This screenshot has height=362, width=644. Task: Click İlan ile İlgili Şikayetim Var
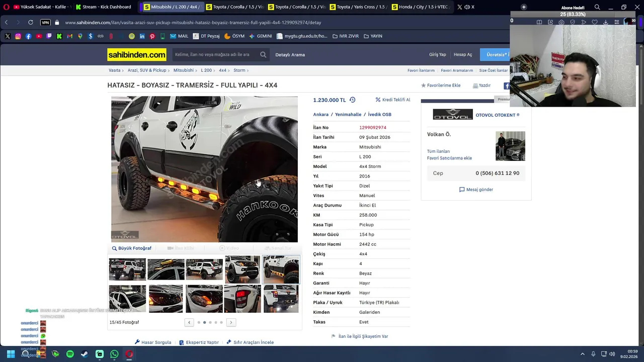[360, 336]
